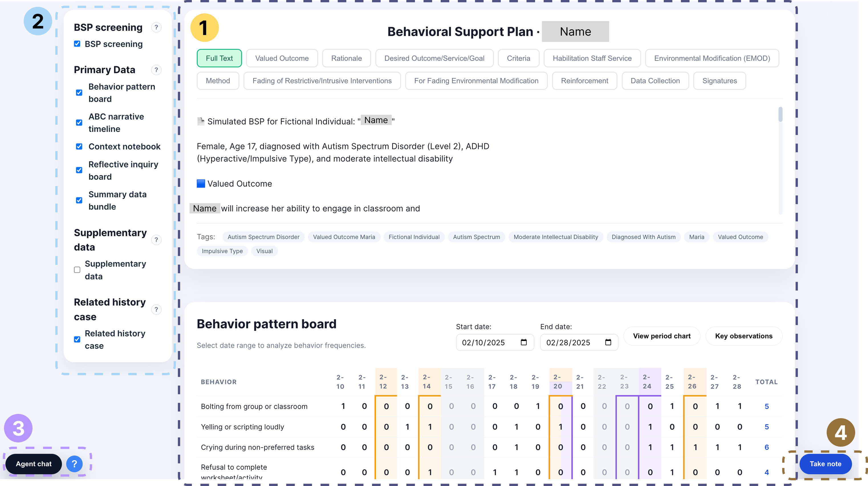Open help tooltip beside Primary Data
868x486 pixels.
click(156, 70)
